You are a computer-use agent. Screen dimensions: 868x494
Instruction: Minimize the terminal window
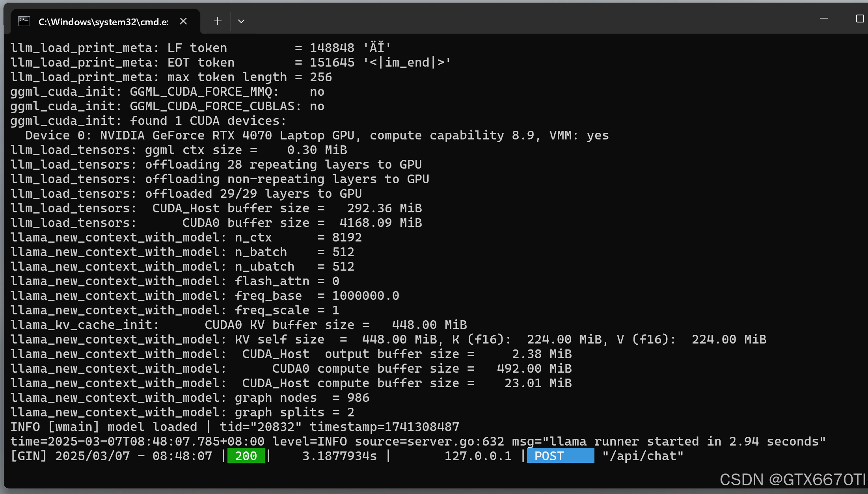[x=823, y=19]
